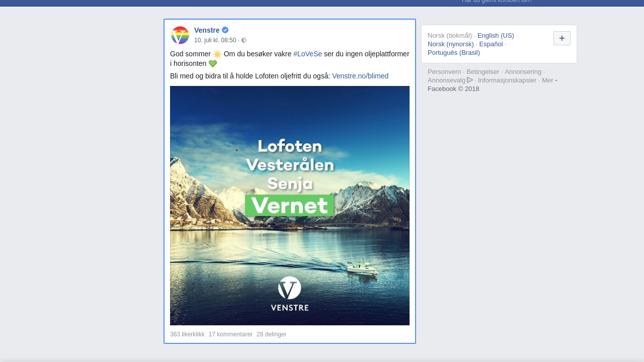Switch language to Norsk (nynorsk)
Screen dimensions: 644x362
(451, 44)
